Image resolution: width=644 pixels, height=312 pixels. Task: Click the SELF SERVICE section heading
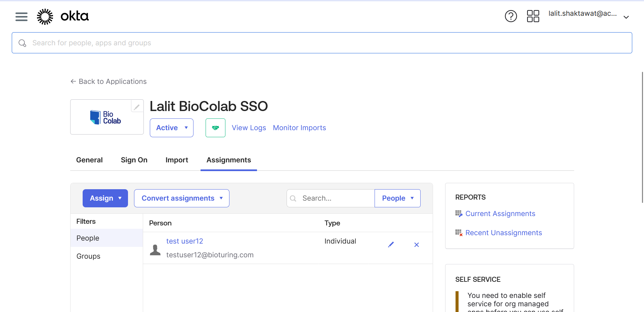(478, 279)
